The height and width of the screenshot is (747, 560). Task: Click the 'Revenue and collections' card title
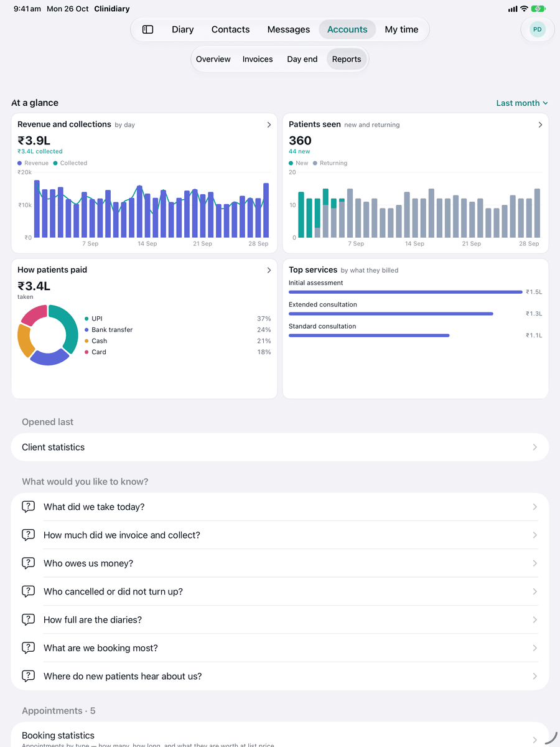coord(64,125)
